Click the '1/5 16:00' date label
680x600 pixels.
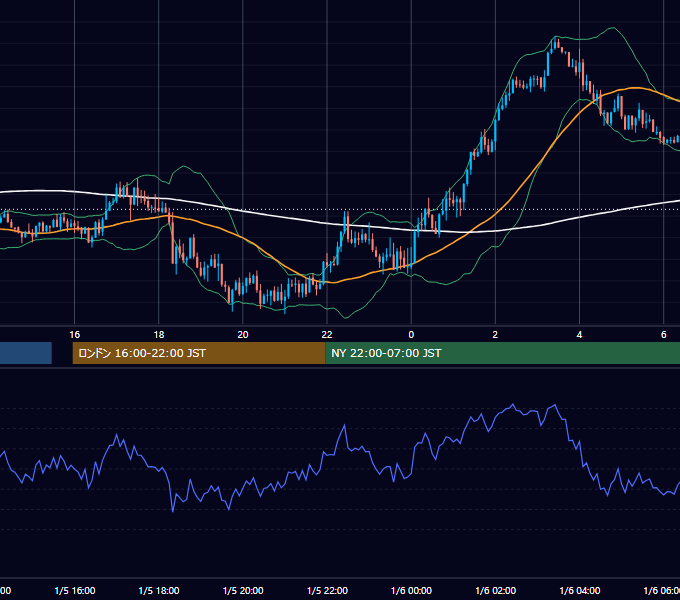(75, 591)
